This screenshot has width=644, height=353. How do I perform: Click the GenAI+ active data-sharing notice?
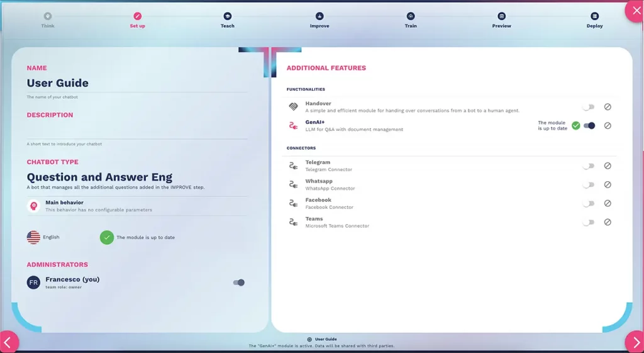click(321, 346)
